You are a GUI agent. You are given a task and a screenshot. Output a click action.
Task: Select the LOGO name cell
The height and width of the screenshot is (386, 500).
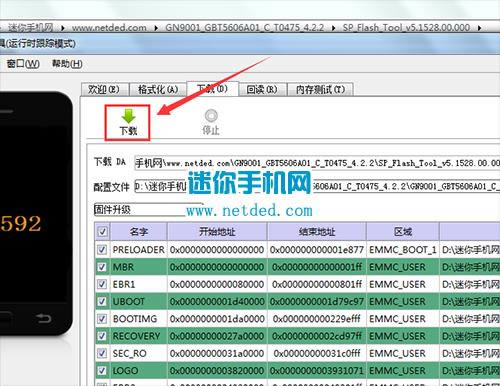139,371
